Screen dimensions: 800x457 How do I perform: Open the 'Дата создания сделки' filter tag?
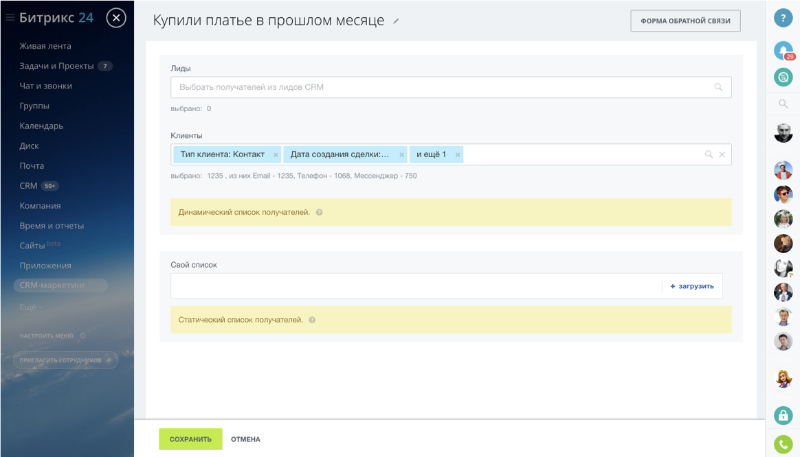coord(340,155)
